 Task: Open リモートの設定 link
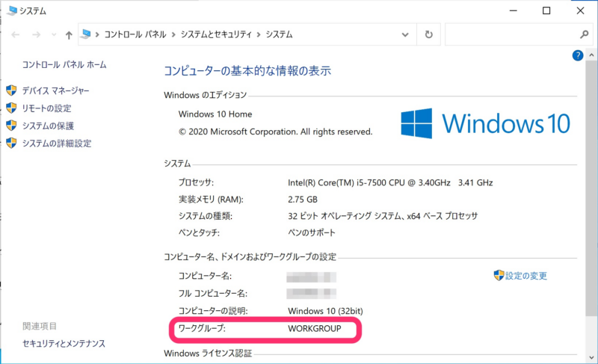46,108
